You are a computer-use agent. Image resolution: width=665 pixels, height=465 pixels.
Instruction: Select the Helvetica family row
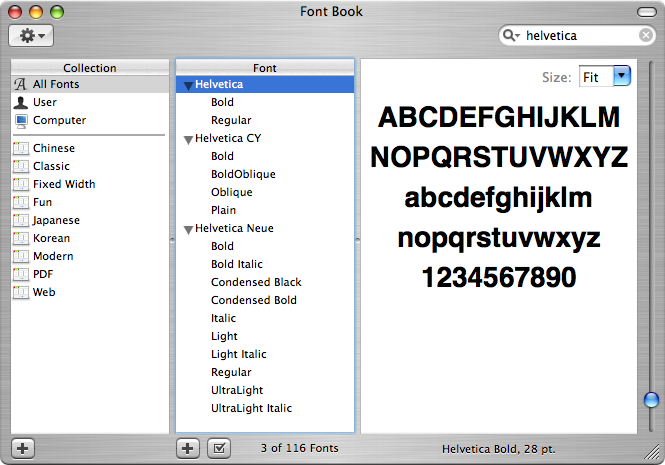point(265,84)
